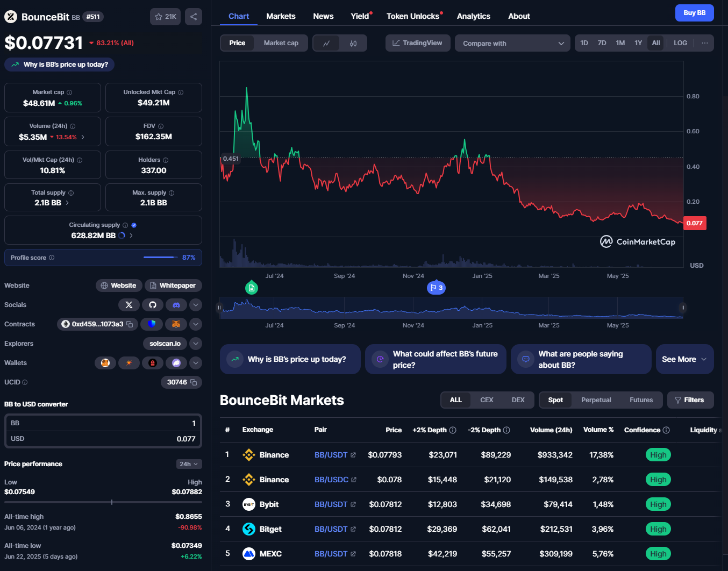Select the 1Y time range
The width and height of the screenshot is (728, 571).
tap(638, 43)
